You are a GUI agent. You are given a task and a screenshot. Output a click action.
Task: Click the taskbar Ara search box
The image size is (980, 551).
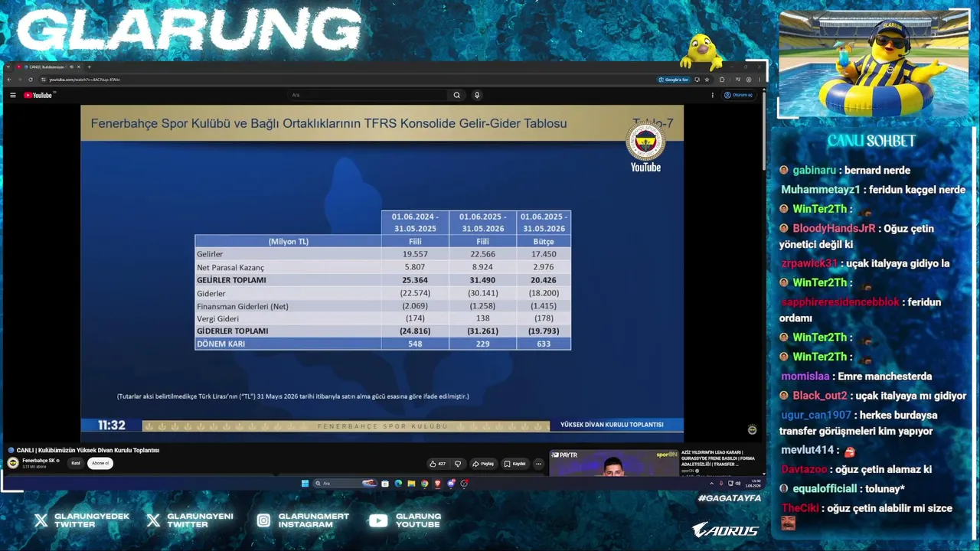tap(346, 484)
